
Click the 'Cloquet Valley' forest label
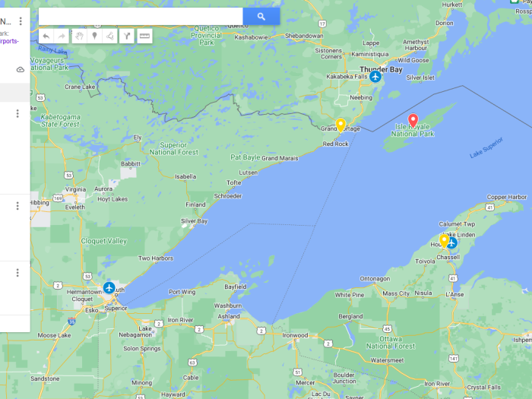(x=104, y=241)
